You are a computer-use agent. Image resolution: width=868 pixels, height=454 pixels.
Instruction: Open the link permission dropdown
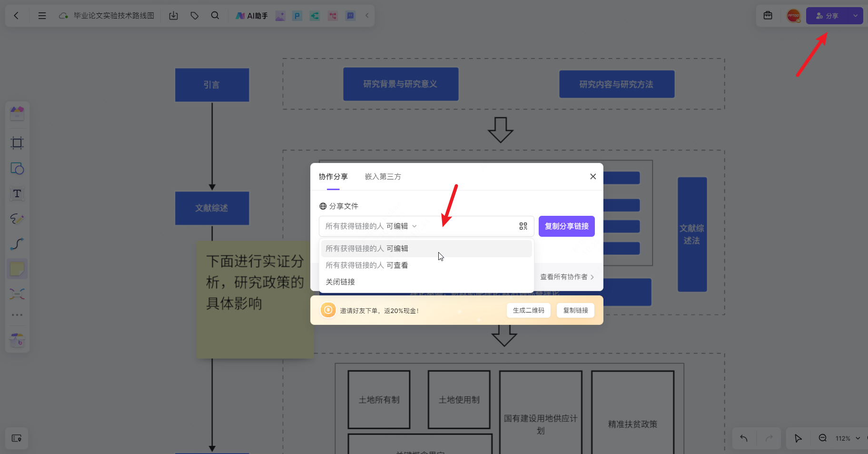pyautogui.click(x=371, y=226)
